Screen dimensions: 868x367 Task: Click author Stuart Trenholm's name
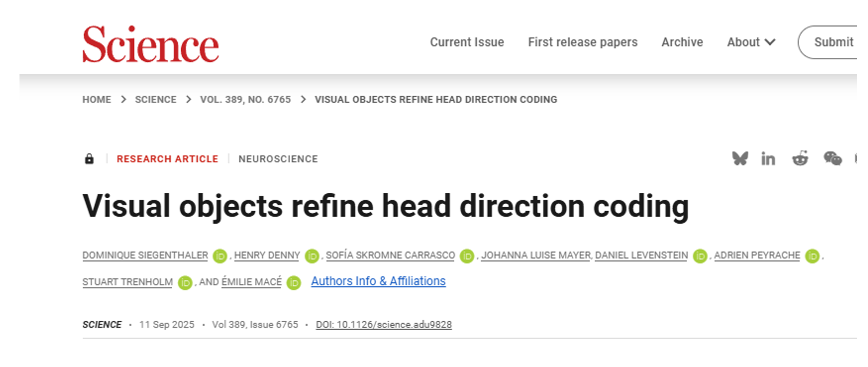[x=127, y=282]
